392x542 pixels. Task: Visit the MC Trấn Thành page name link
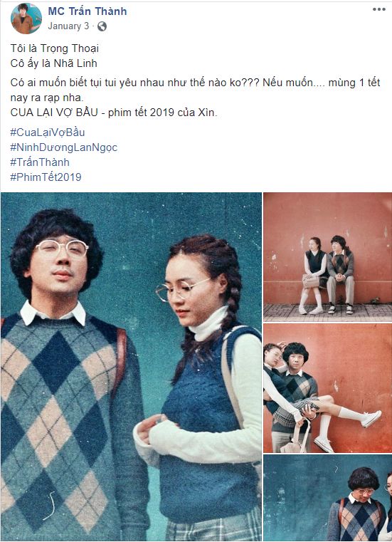tap(88, 11)
